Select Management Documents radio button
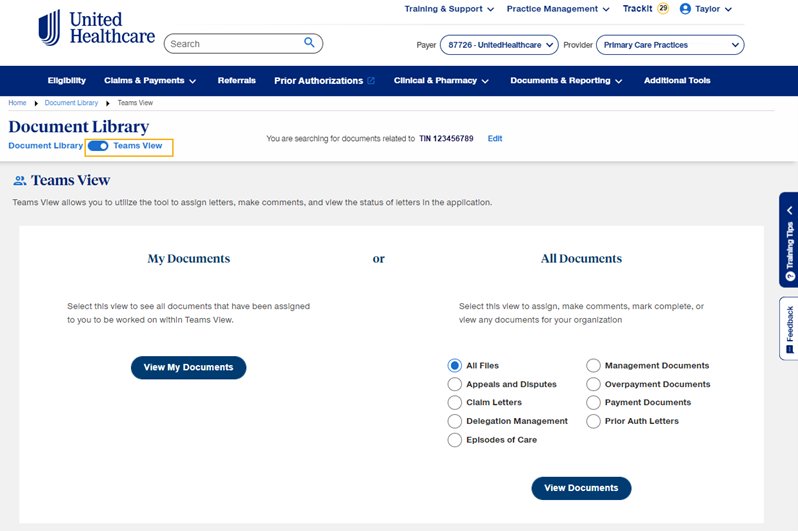Image resolution: width=798 pixels, height=531 pixels. pyautogui.click(x=593, y=366)
